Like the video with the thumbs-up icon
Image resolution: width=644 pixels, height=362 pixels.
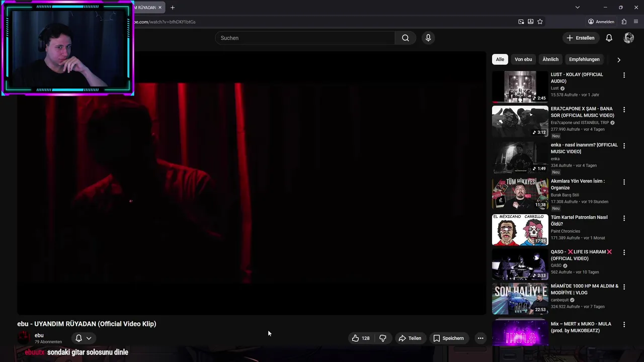(x=362, y=338)
